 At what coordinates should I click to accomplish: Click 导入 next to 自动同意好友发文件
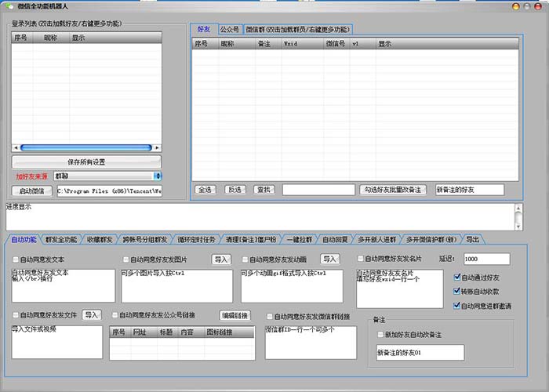[x=92, y=315]
